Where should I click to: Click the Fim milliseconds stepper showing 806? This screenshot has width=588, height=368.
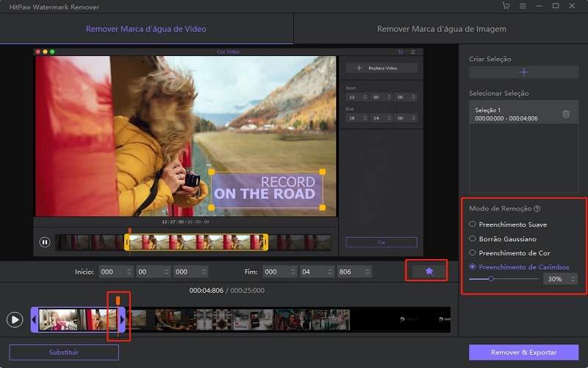click(x=354, y=272)
